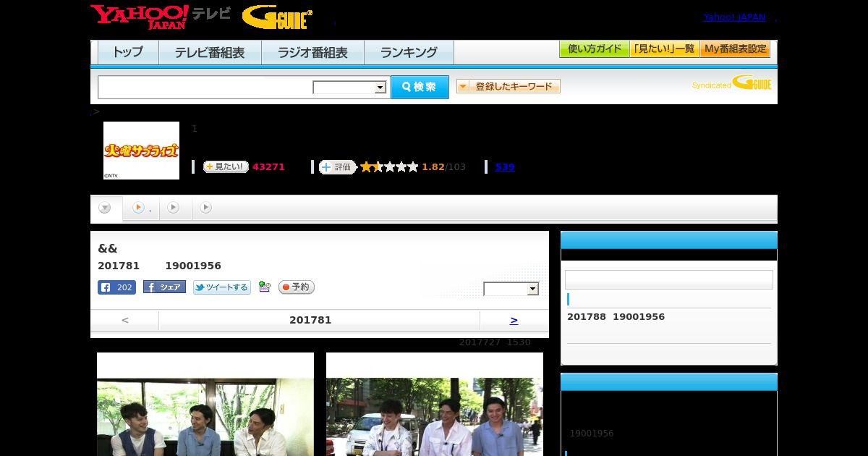Click the blue 検索 search button

(420, 87)
